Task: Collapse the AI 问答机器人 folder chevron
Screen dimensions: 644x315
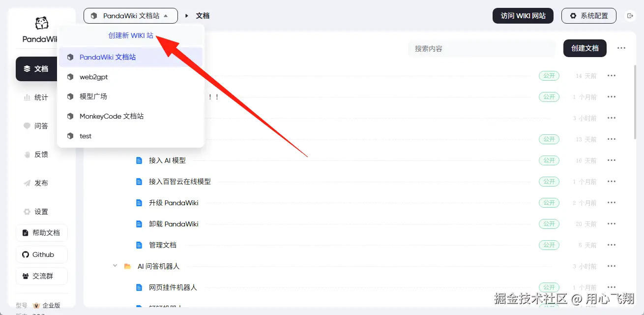Action: [115, 266]
